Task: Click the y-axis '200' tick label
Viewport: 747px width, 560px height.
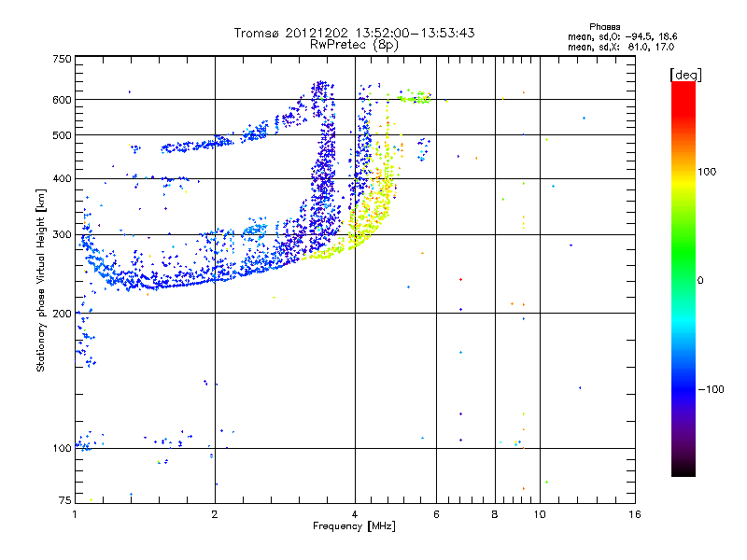Action: point(62,314)
